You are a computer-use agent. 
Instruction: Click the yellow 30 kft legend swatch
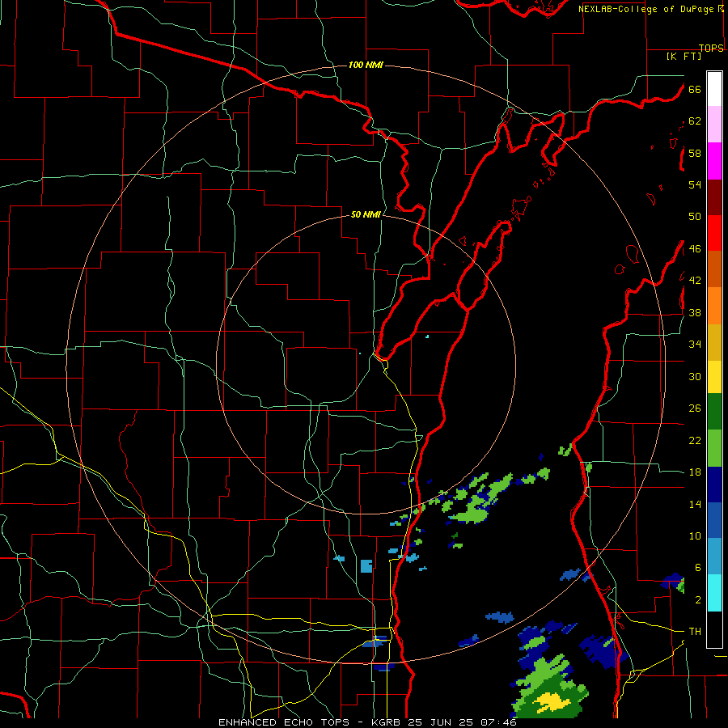(x=714, y=376)
